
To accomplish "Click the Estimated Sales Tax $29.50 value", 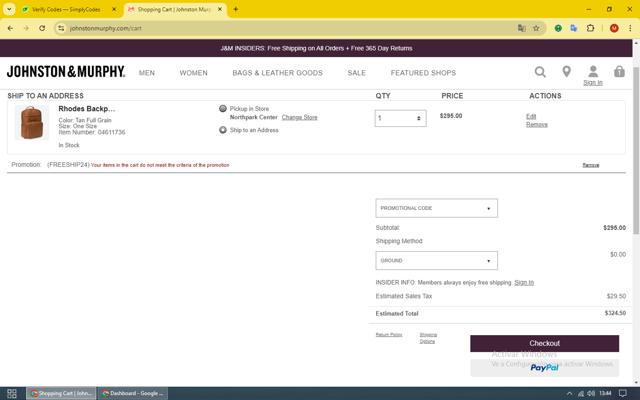I will point(616,296).
